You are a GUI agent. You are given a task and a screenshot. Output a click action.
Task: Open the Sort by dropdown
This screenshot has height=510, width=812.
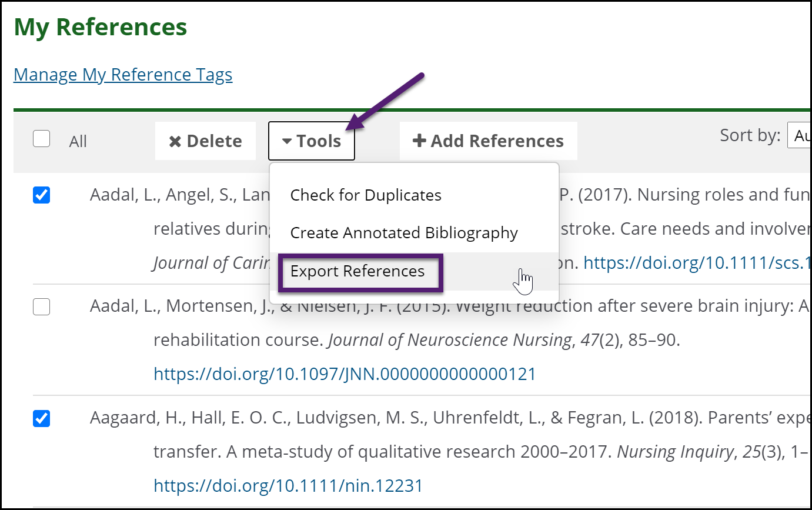(798, 135)
